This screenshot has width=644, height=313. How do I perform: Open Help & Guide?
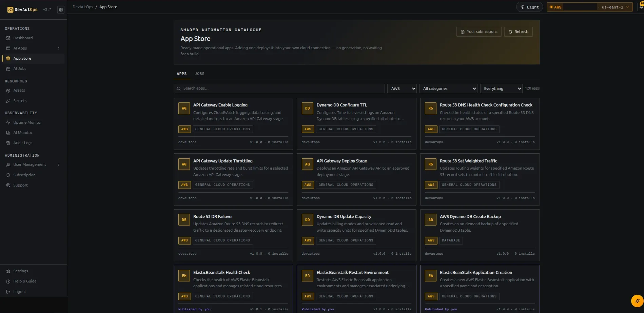coord(33,281)
